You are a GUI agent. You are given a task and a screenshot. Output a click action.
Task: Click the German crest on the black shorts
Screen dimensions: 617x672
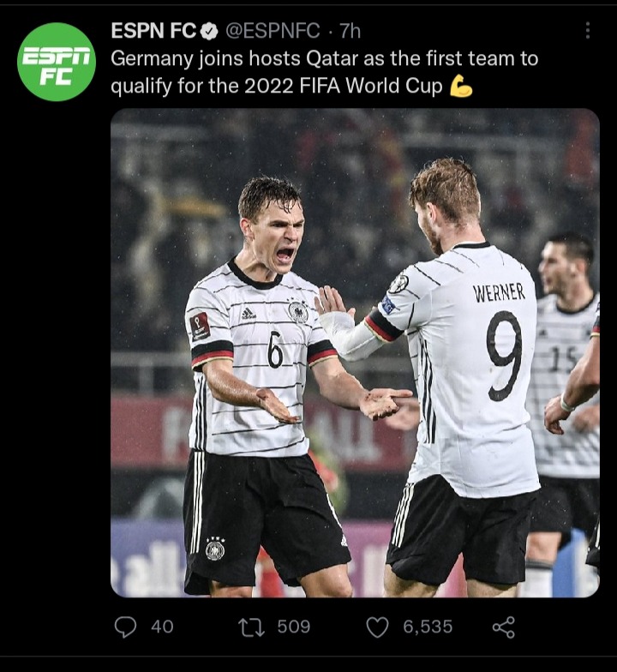(x=215, y=549)
